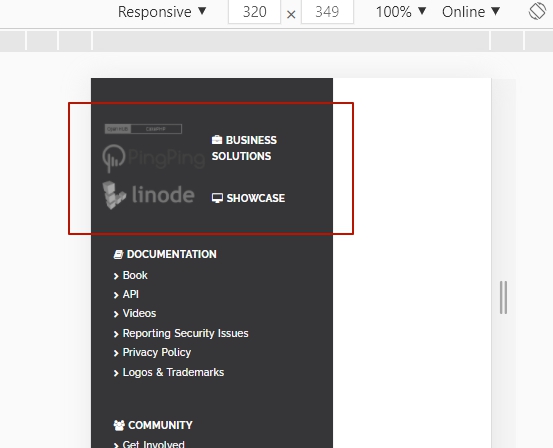Click the viewport width field showing 320
The height and width of the screenshot is (448, 553).
pyautogui.click(x=254, y=12)
